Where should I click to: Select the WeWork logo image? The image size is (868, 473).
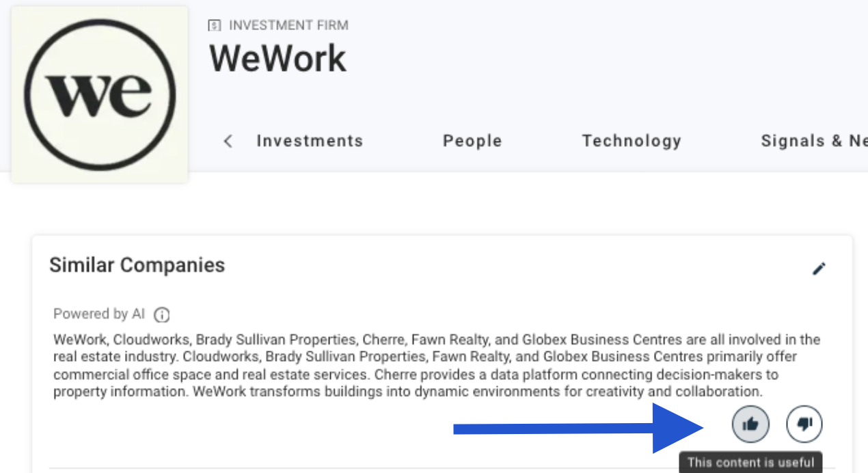click(100, 95)
